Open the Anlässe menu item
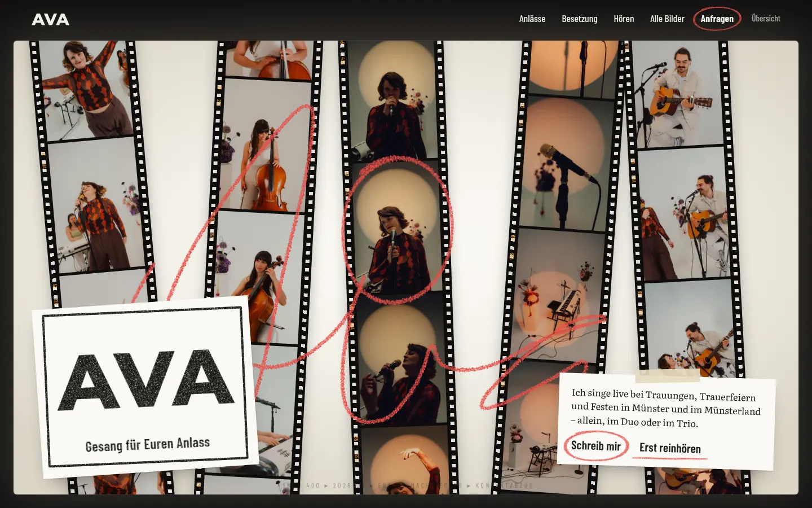 [x=532, y=19]
